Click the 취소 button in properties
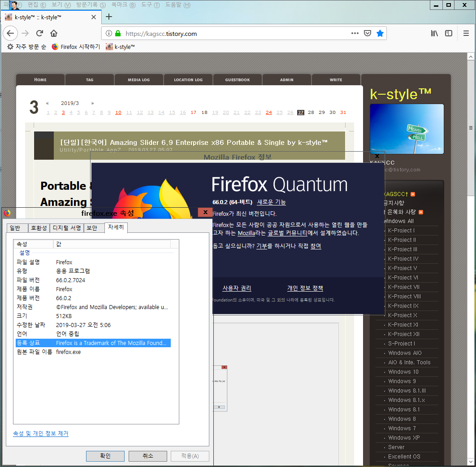Viewport: 476px width, 467px height. click(148, 456)
